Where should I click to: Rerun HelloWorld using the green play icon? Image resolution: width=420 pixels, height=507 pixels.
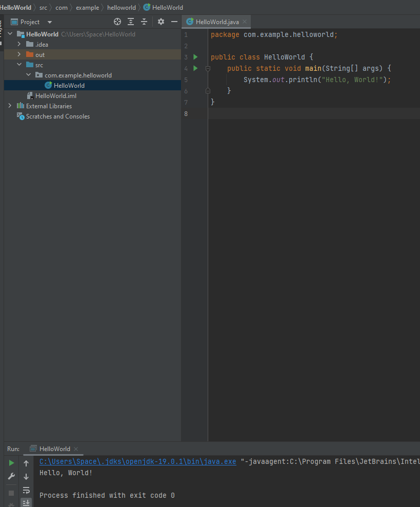10,462
